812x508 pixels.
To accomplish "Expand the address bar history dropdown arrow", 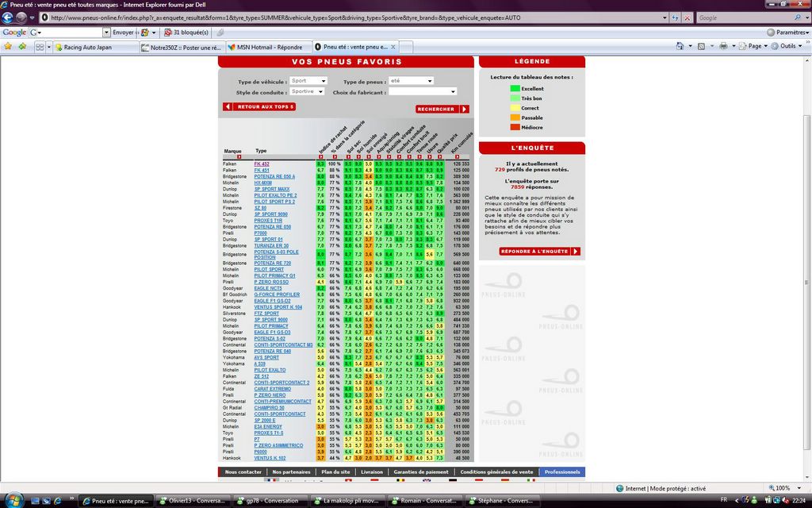I will (665, 17).
